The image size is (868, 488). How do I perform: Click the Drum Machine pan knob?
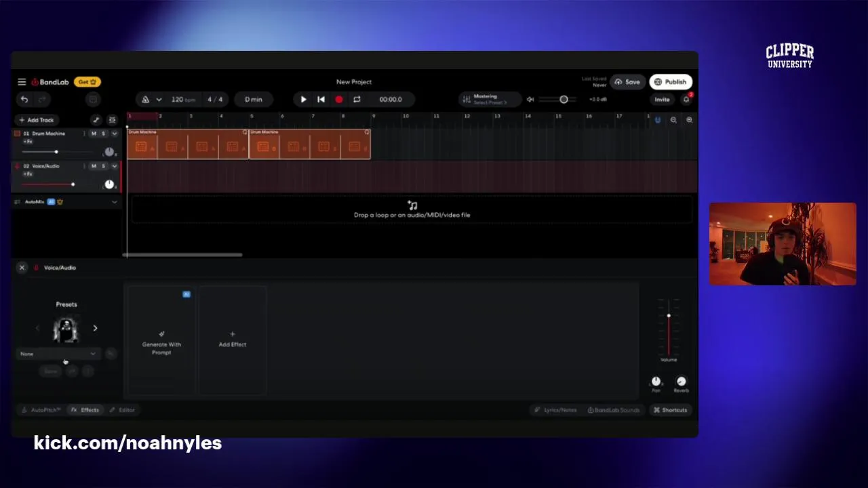(109, 152)
